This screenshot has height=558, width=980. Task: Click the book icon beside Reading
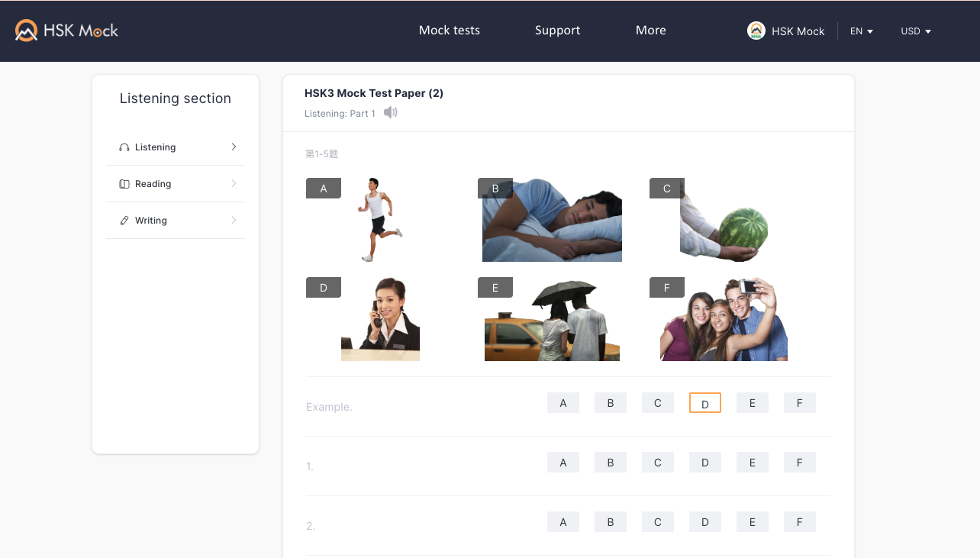click(x=124, y=184)
